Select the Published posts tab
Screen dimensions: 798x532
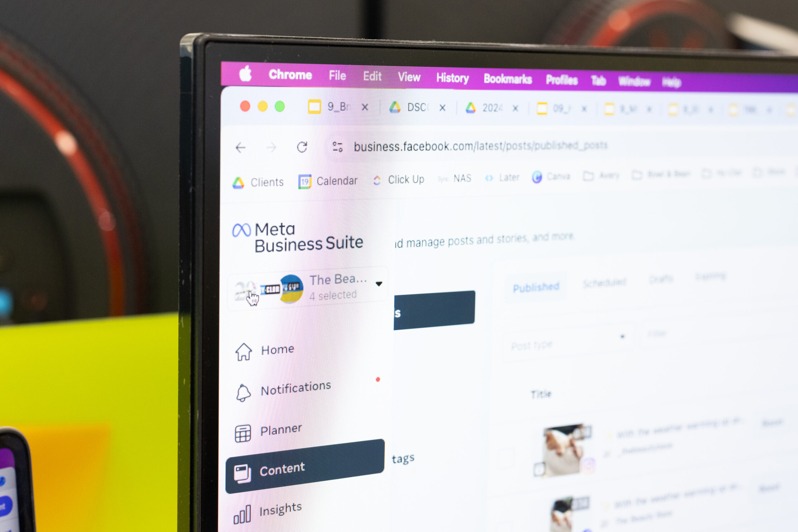click(x=534, y=287)
